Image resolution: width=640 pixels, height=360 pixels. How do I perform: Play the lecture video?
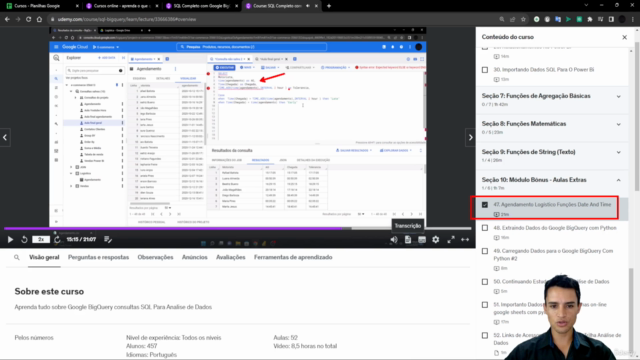[10, 240]
